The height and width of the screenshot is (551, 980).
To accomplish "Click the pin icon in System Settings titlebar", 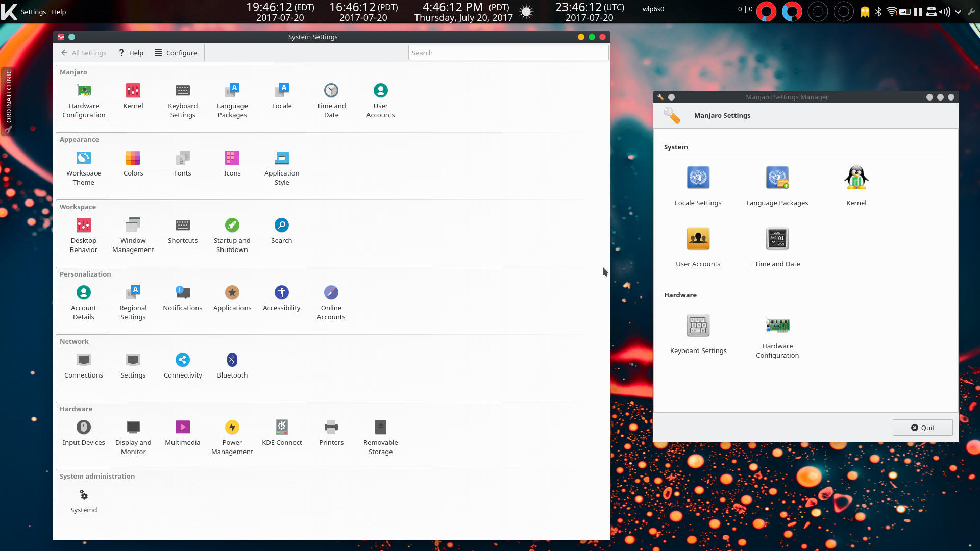I will [x=71, y=37].
